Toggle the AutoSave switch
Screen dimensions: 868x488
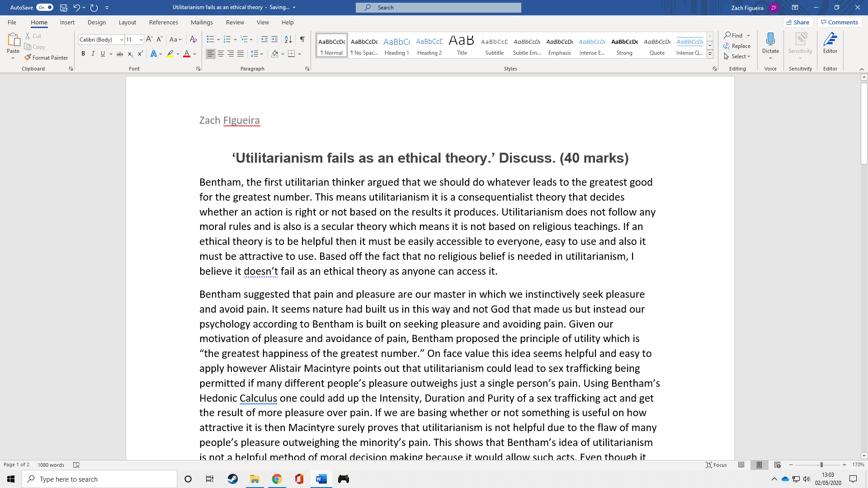pos(45,7)
